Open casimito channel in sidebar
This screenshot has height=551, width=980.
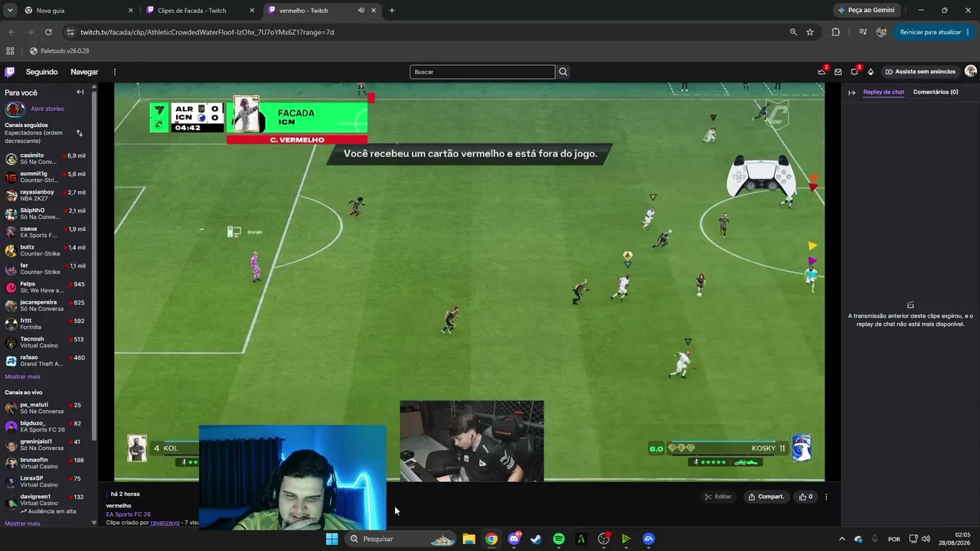(x=45, y=159)
